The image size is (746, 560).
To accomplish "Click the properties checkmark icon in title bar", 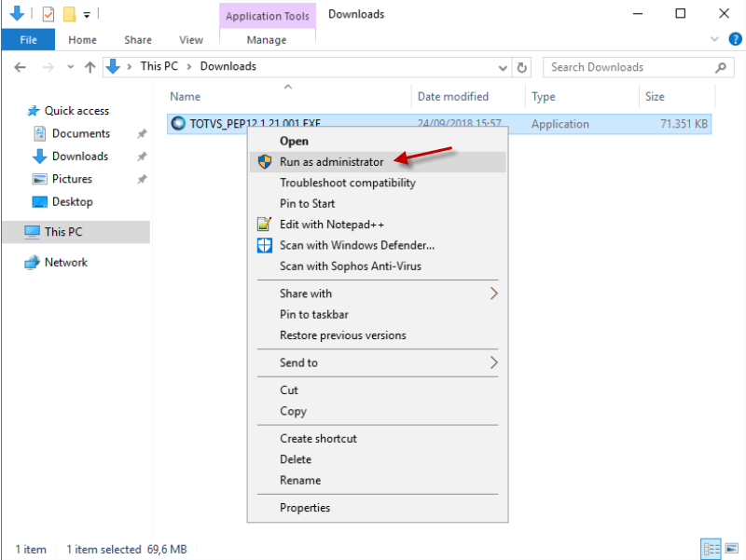I will (48, 14).
